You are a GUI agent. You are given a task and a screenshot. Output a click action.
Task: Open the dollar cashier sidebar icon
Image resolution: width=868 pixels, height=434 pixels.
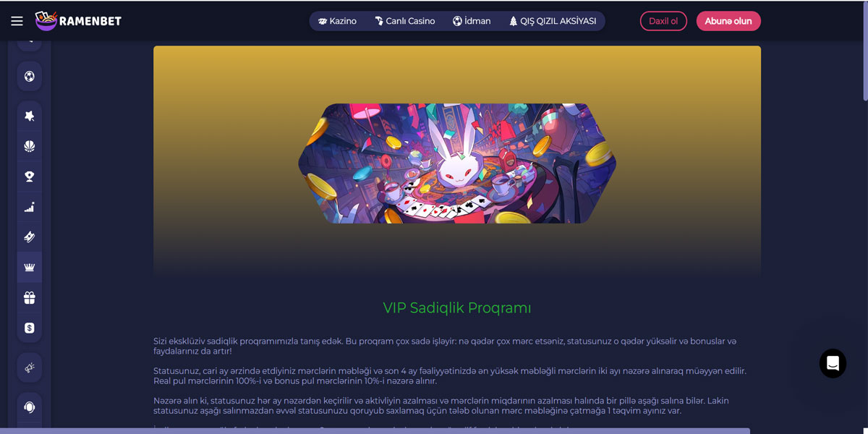29,328
